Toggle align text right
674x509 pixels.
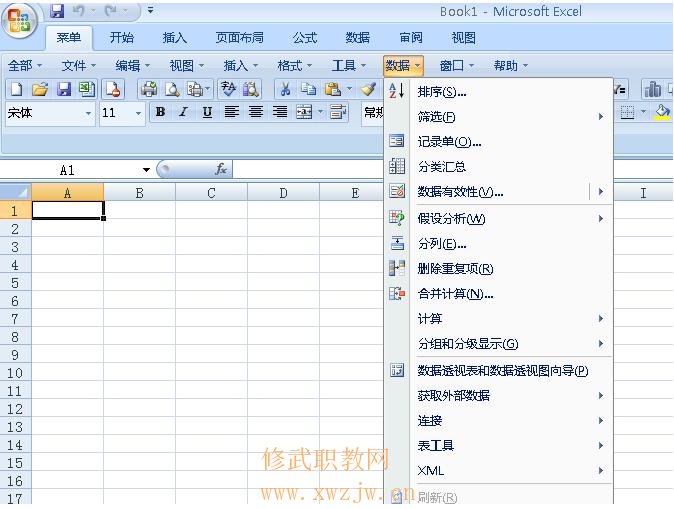(280, 112)
